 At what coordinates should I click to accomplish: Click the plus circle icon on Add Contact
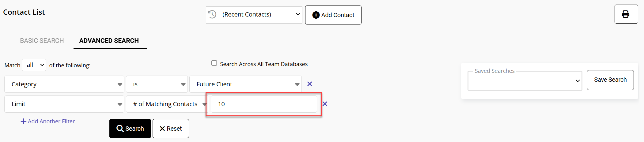316,15
